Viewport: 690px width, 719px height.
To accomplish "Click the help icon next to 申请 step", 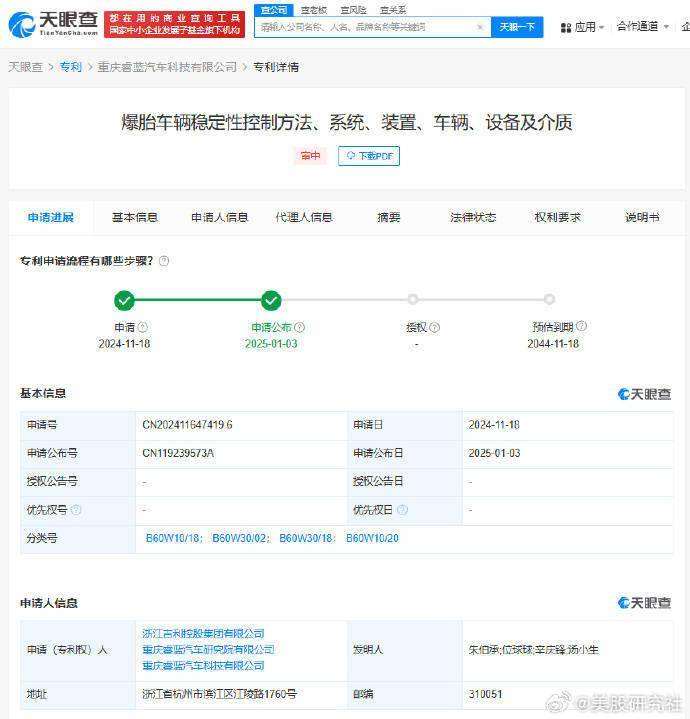I will coord(143,327).
